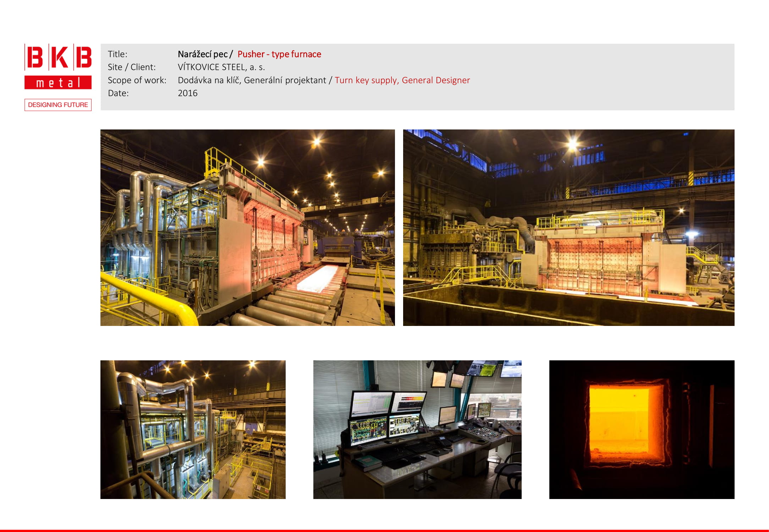
Task: Click the date value 2016
Action: (x=187, y=93)
